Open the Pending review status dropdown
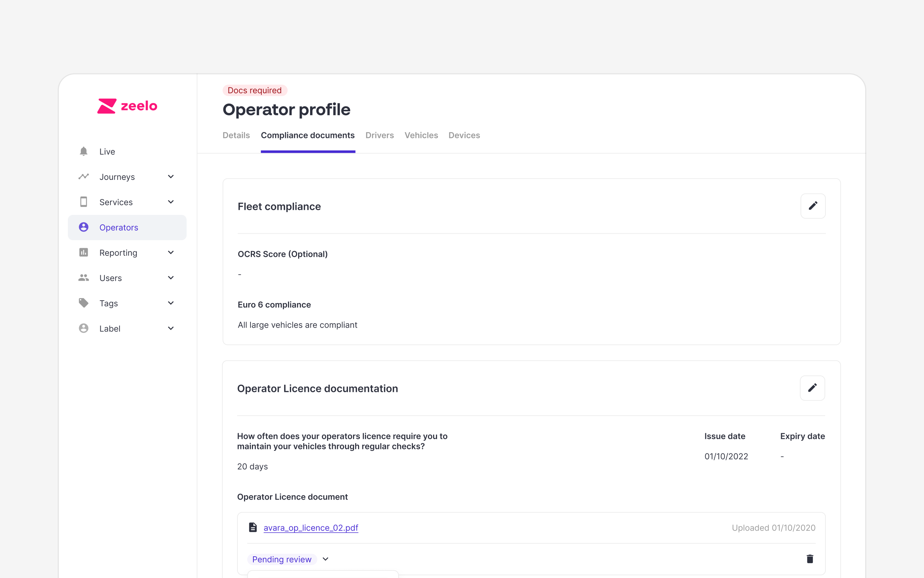The image size is (924, 578). pyautogui.click(x=326, y=559)
